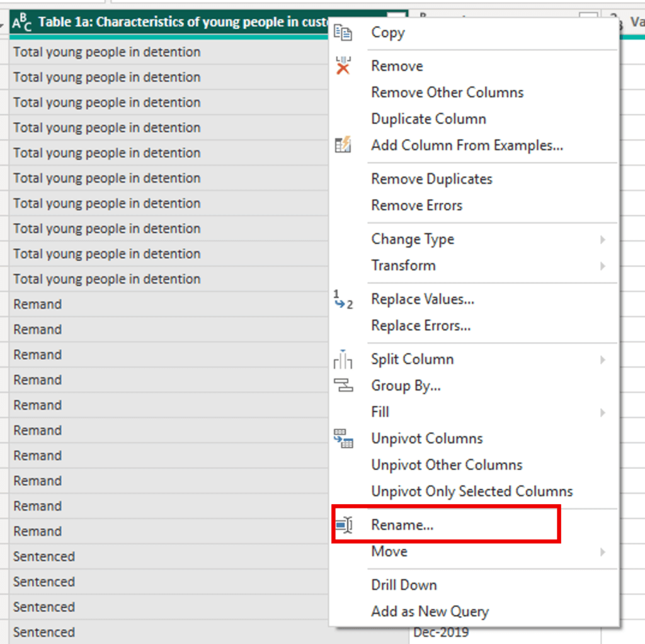Screen dimensions: 645x644
Task: Select Unpivot Only Selected Columns
Action: point(472,492)
